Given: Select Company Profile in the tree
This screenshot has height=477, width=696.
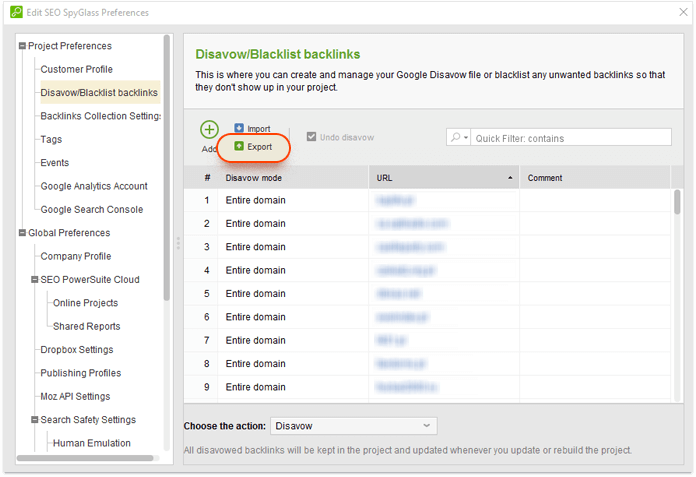Looking at the screenshot, I should click(x=76, y=256).
